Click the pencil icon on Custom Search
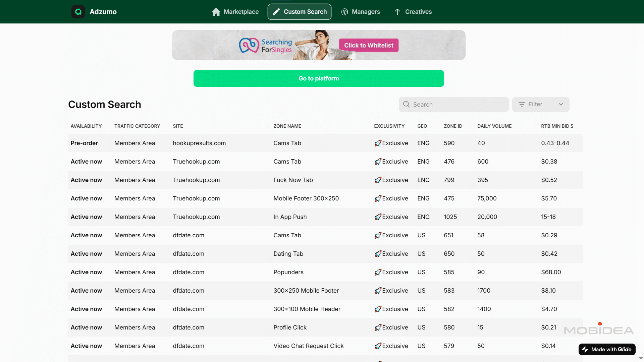This screenshot has width=644, height=362. [x=276, y=11]
